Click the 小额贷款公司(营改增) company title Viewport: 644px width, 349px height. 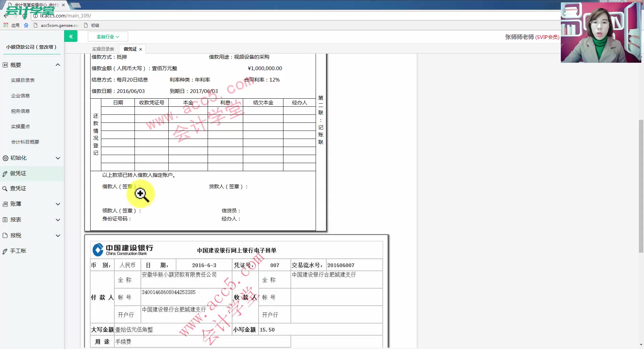tap(31, 47)
